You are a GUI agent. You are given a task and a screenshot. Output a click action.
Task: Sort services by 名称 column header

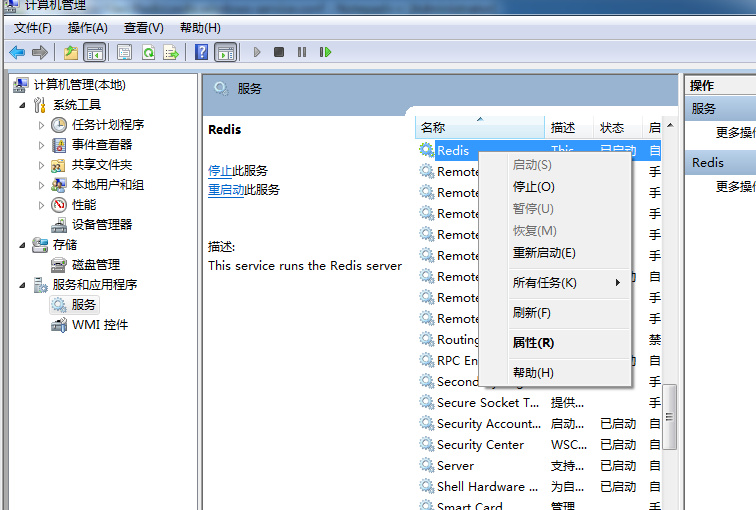480,128
